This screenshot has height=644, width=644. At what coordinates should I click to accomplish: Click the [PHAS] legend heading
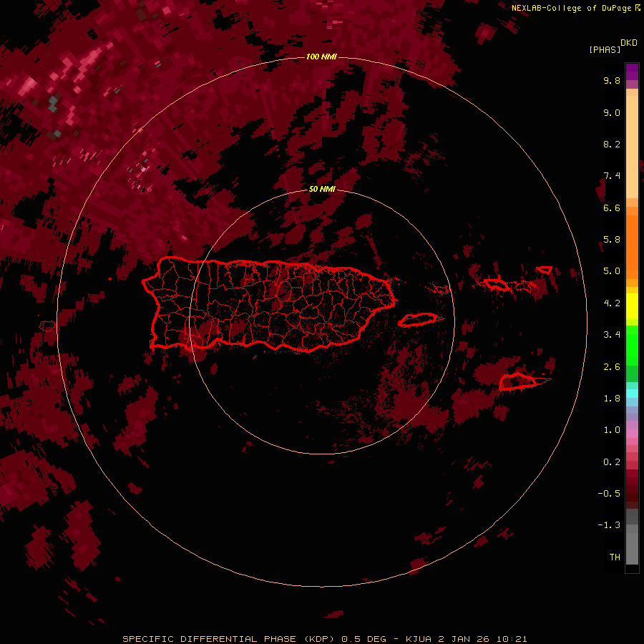[605, 49]
